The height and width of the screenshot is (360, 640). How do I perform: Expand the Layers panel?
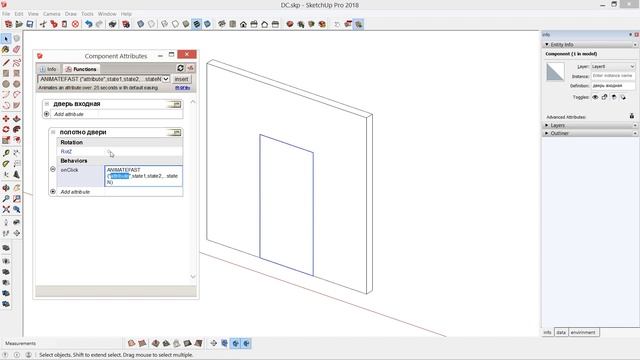(547, 125)
